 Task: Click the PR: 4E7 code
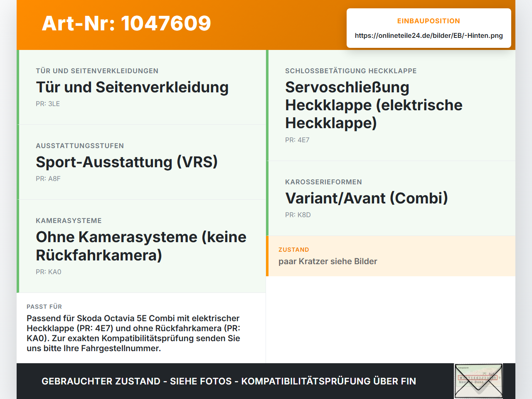pos(297,140)
